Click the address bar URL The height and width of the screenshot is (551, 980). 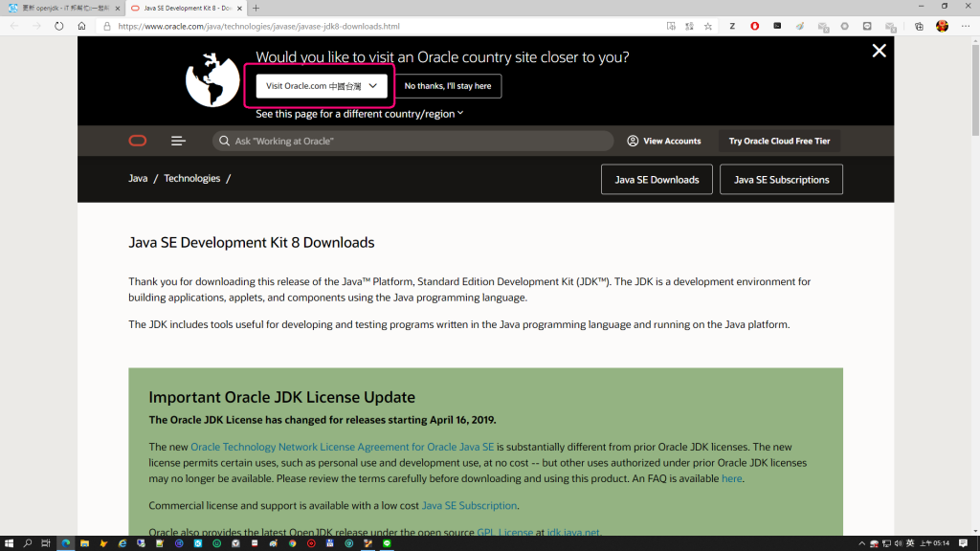pyautogui.click(x=258, y=26)
